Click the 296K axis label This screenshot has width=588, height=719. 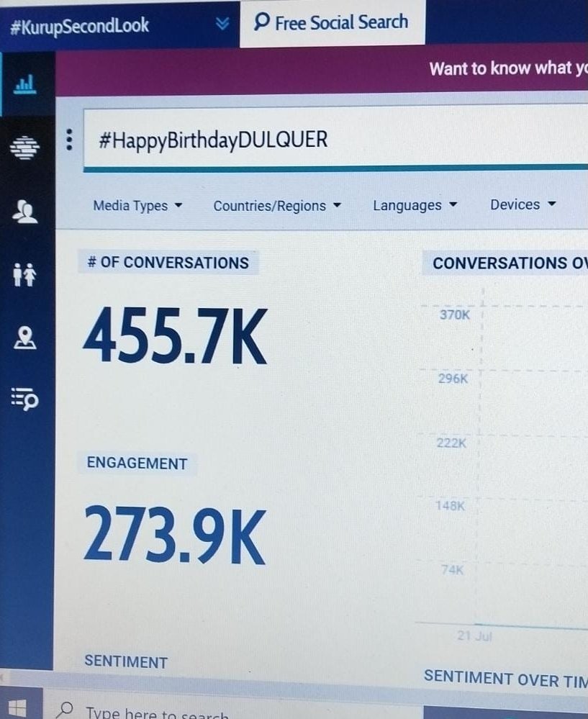pos(453,379)
